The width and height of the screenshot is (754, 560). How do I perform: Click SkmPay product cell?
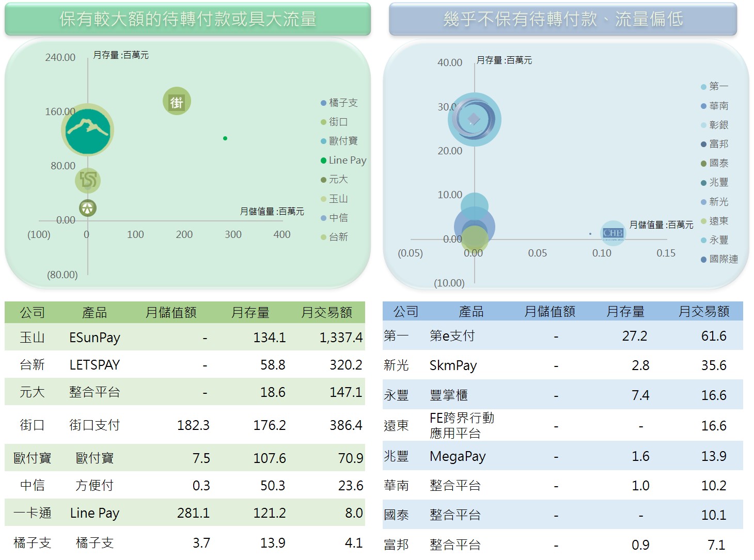[x=453, y=366]
